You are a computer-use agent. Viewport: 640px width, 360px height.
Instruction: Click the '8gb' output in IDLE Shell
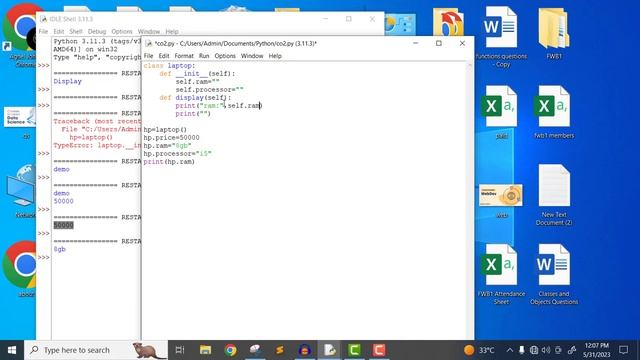pos(60,249)
